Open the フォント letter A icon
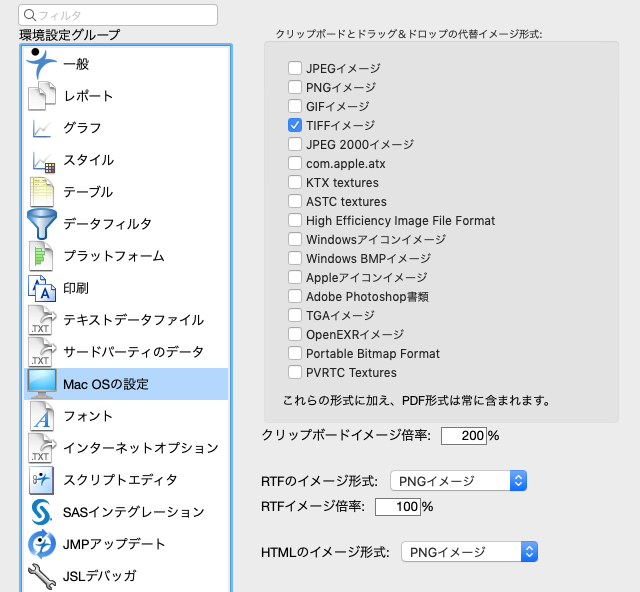The width and height of the screenshot is (640, 592). pyautogui.click(x=42, y=416)
